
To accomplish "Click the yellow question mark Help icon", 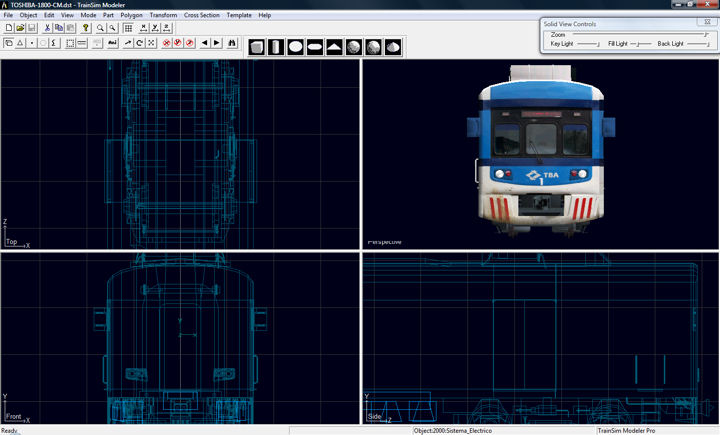I will (86, 29).
